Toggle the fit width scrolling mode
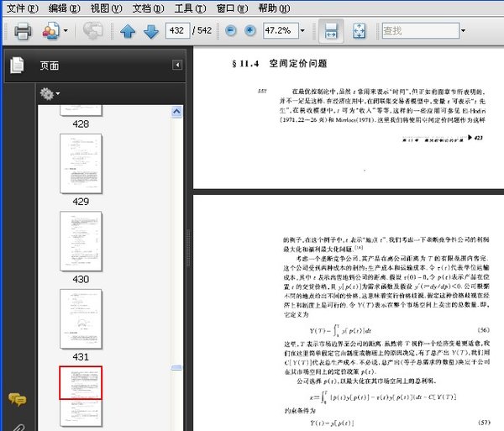 (331, 31)
